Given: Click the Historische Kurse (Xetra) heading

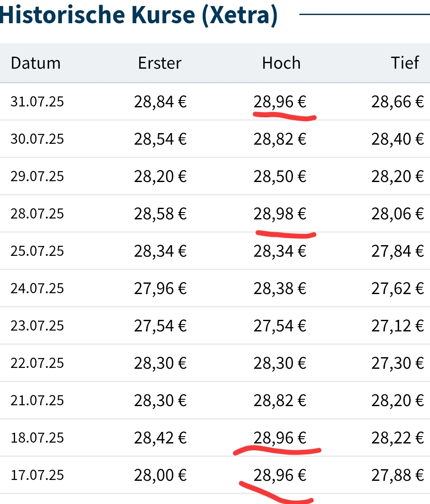Looking at the screenshot, I should 138,15.
